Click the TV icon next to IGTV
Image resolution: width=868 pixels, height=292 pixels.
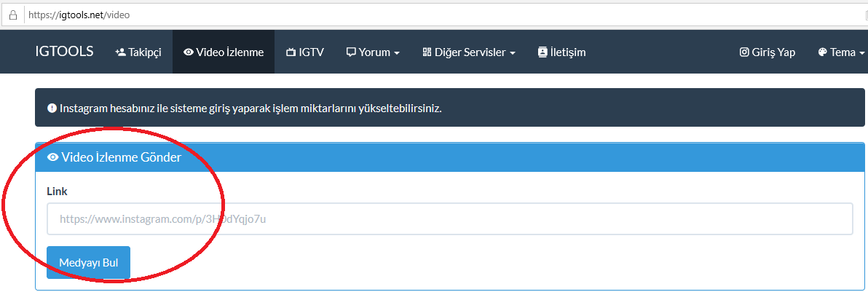(291, 52)
